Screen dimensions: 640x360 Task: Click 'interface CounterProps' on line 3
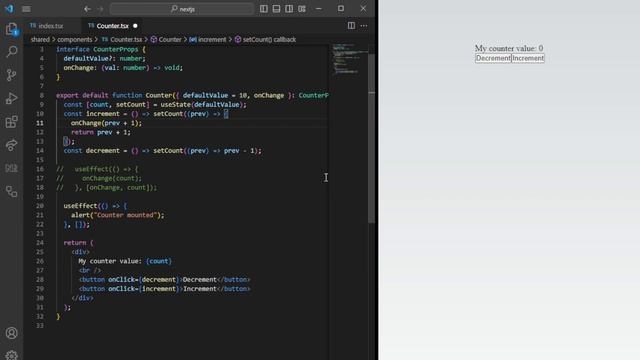[x=97, y=49]
